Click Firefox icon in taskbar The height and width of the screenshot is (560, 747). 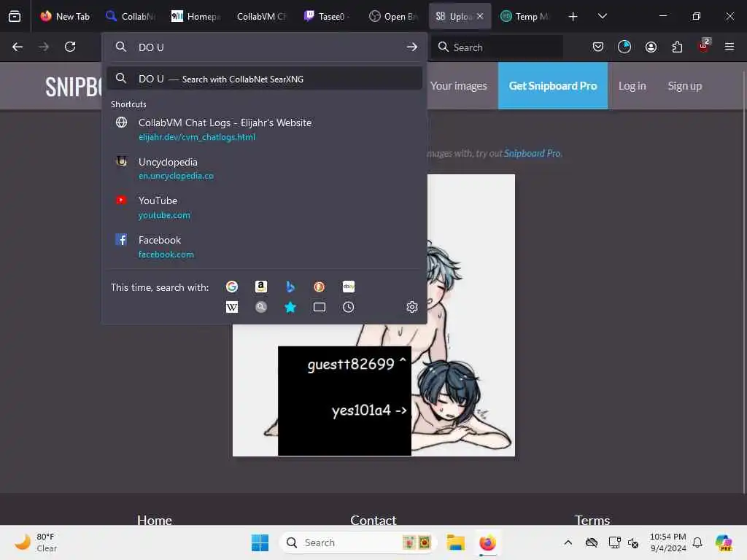487,542
